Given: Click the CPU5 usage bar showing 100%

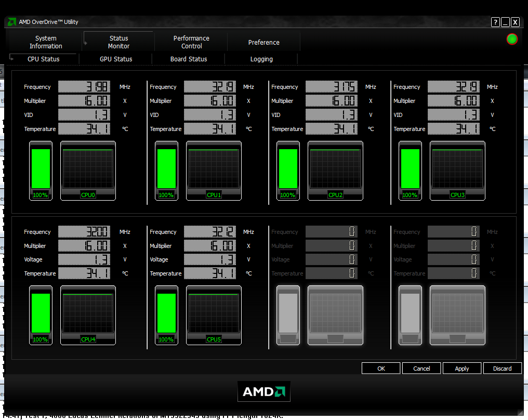Looking at the screenshot, I should pos(166,315).
